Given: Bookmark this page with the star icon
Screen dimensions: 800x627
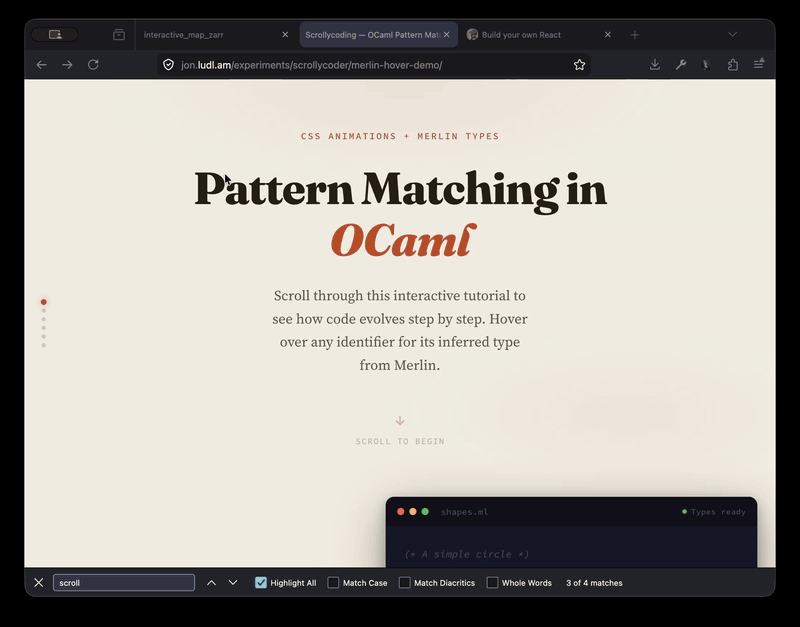Looking at the screenshot, I should click(x=579, y=65).
